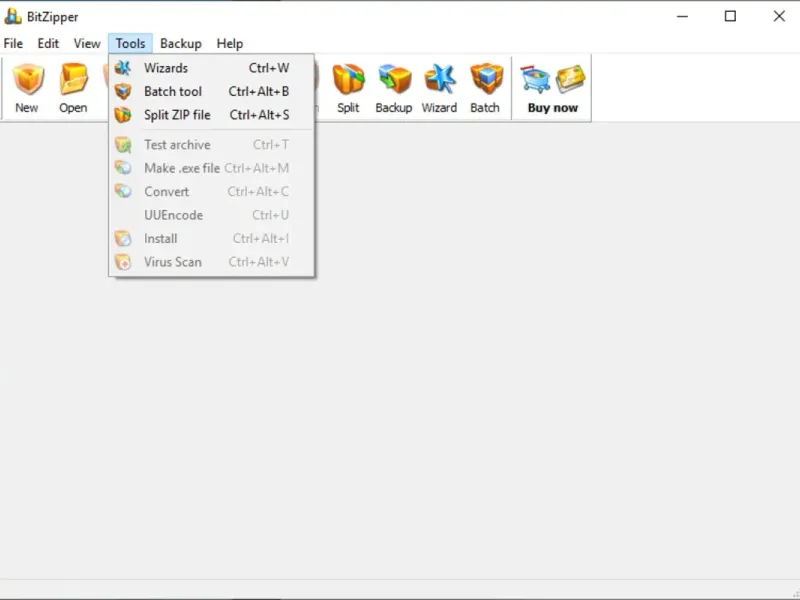Click the BitZipper app icon in title bar
This screenshot has height=600, width=800.
13,16
